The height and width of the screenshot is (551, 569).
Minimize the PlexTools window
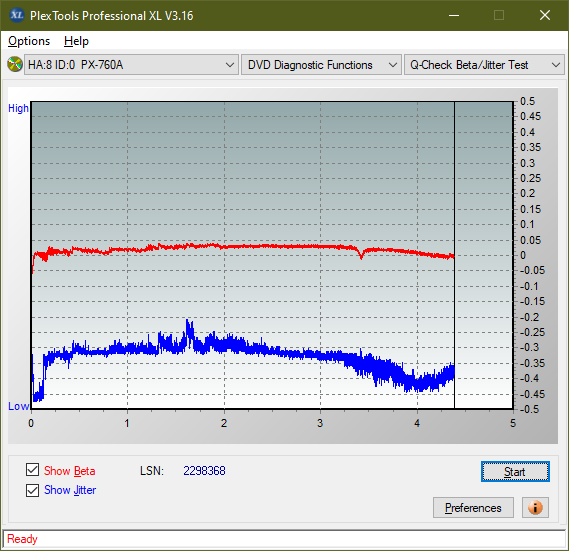[454, 15]
